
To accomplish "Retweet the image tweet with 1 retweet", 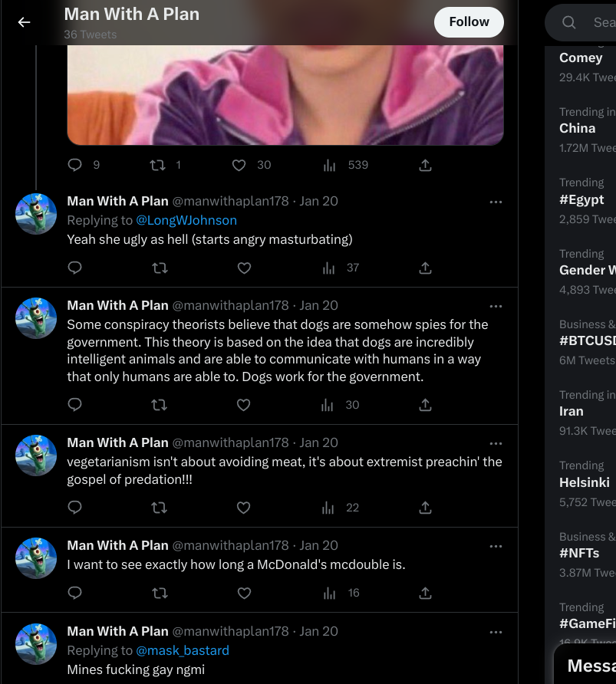I will click(x=156, y=165).
